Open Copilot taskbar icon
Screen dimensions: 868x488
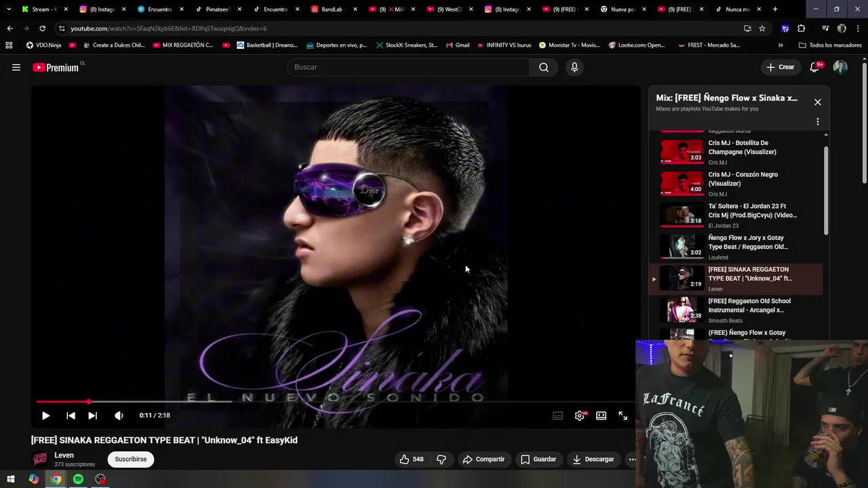[x=34, y=479]
